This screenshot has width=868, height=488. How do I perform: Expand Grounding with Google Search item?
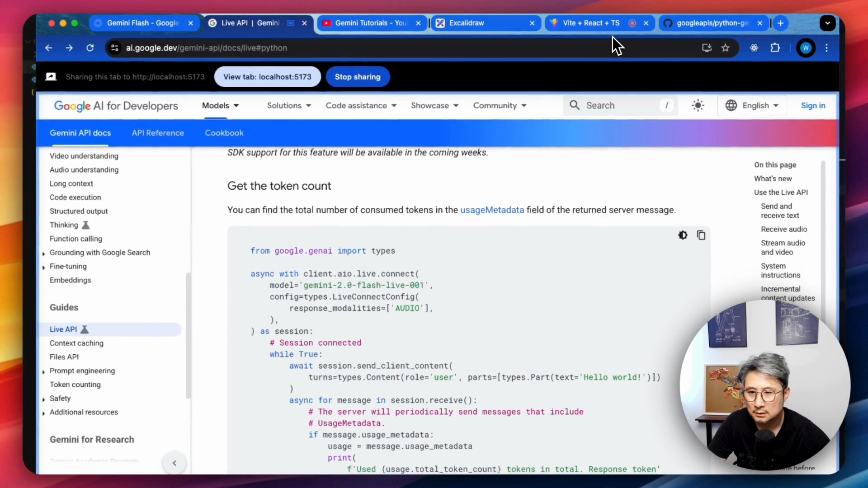point(43,253)
